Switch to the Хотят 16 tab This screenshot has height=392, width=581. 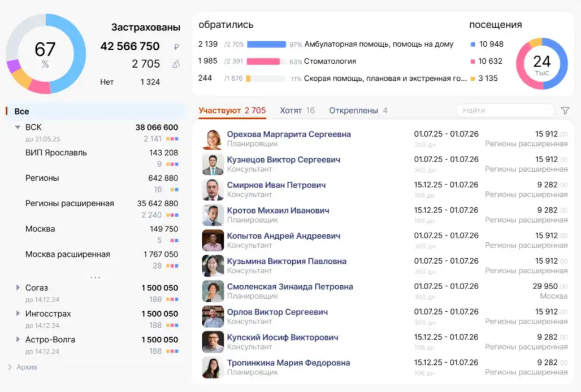click(297, 111)
